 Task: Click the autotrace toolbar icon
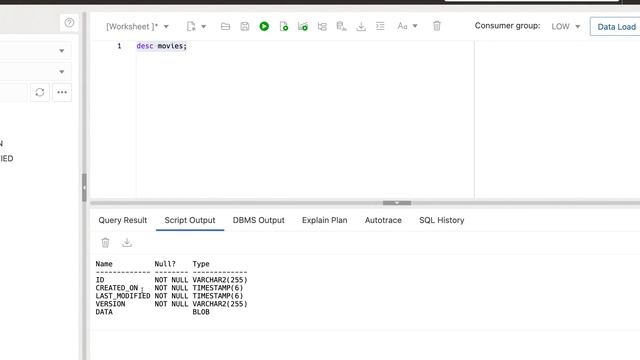click(x=322, y=27)
